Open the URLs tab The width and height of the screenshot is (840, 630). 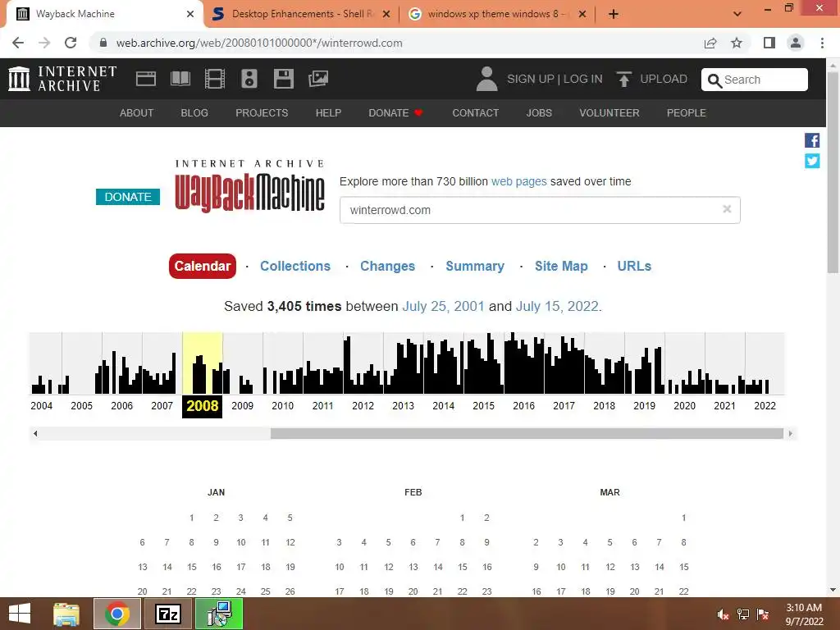tap(634, 267)
